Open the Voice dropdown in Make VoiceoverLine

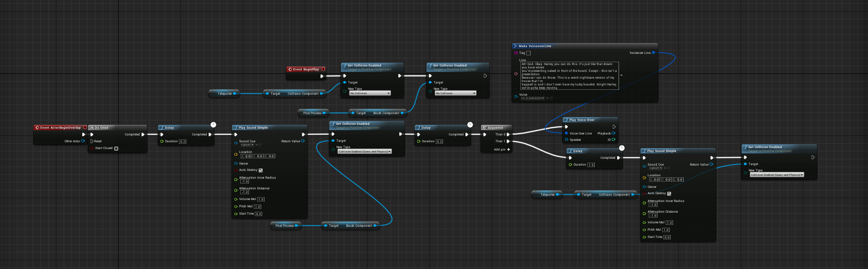click(532, 98)
